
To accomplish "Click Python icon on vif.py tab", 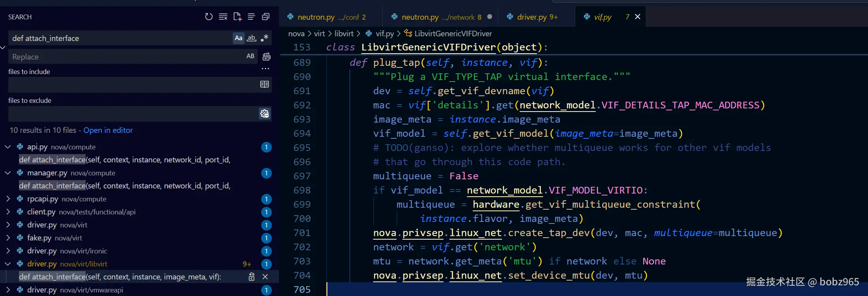I will (x=587, y=17).
